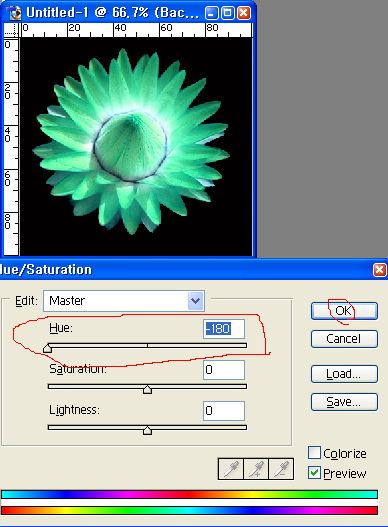The width and height of the screenshot is (388, 527).
Task: Maximize the Untitled-1 document window
Action: [227, 13]
